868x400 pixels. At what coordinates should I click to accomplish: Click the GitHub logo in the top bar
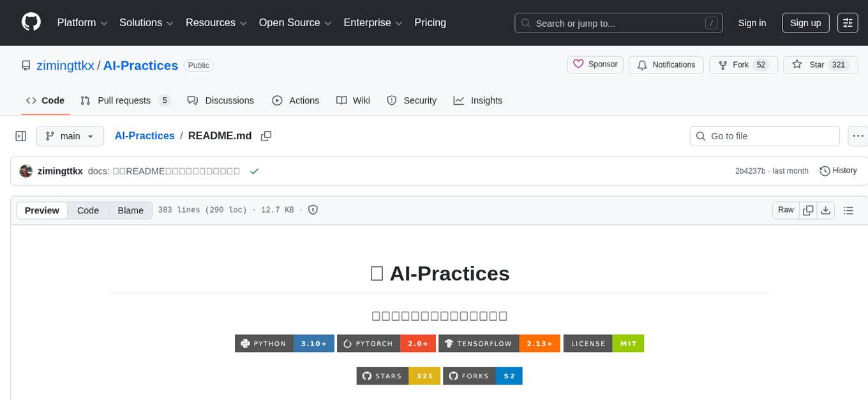tap(31, 22)
